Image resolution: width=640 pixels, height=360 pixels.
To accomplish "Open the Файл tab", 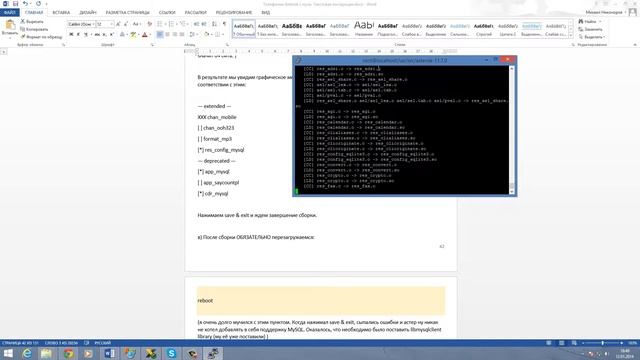I will click(x=9, y=13).
